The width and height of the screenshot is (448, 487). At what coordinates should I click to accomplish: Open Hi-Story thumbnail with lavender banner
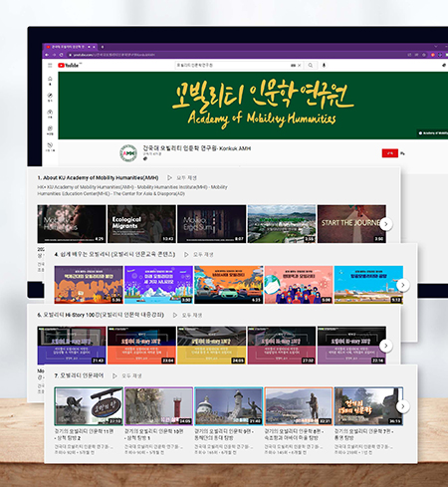(x=351, y=346)
